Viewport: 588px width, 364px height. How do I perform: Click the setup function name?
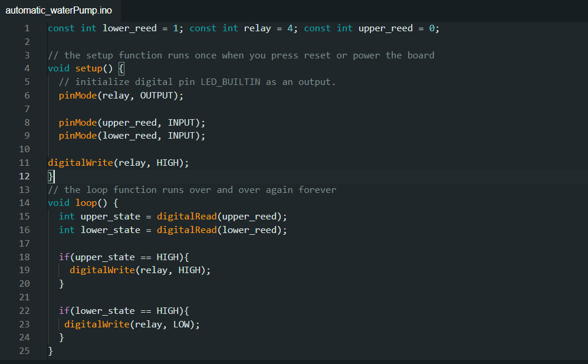[x=88, y=68]
